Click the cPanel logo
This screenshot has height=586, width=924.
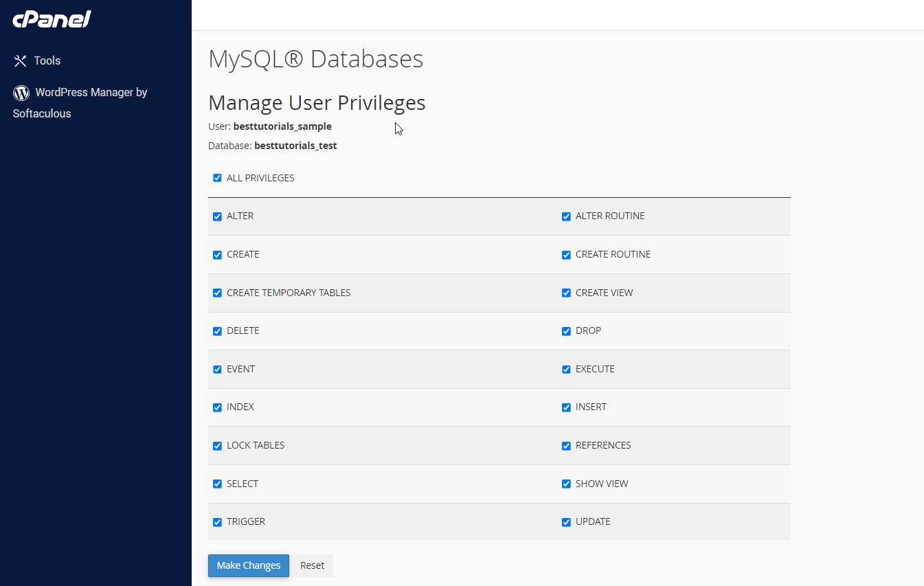point(52,19)
